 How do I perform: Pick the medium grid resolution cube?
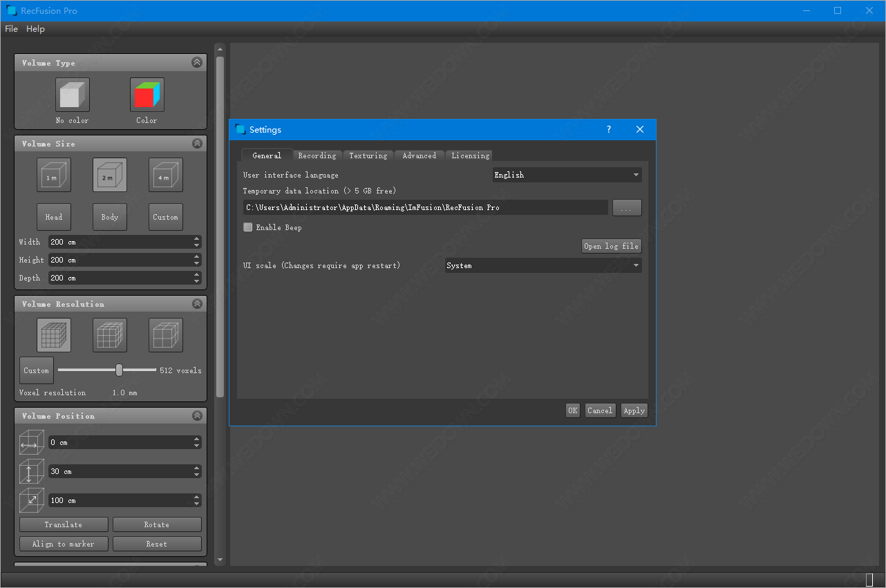[x=110, y=335]
